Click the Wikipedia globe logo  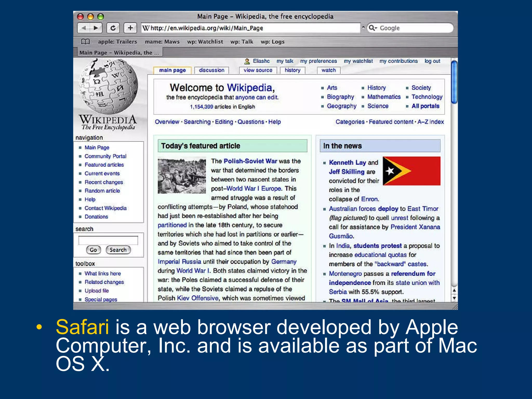click(109, 87)
